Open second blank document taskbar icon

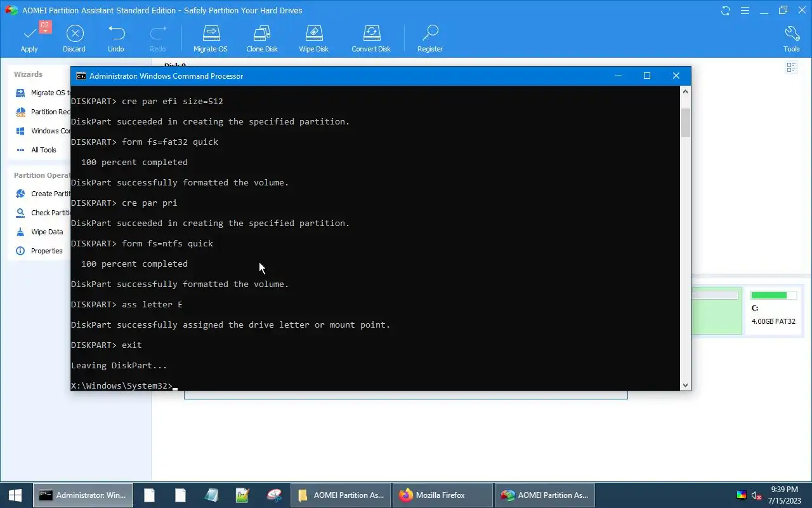pyautogui.click(x=180, y=495)
